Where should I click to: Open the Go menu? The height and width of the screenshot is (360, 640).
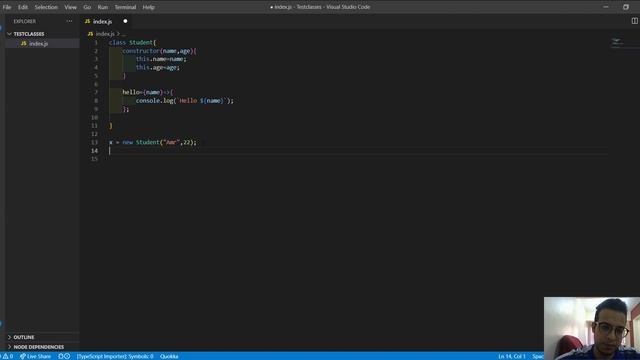(x=87, y=7)
